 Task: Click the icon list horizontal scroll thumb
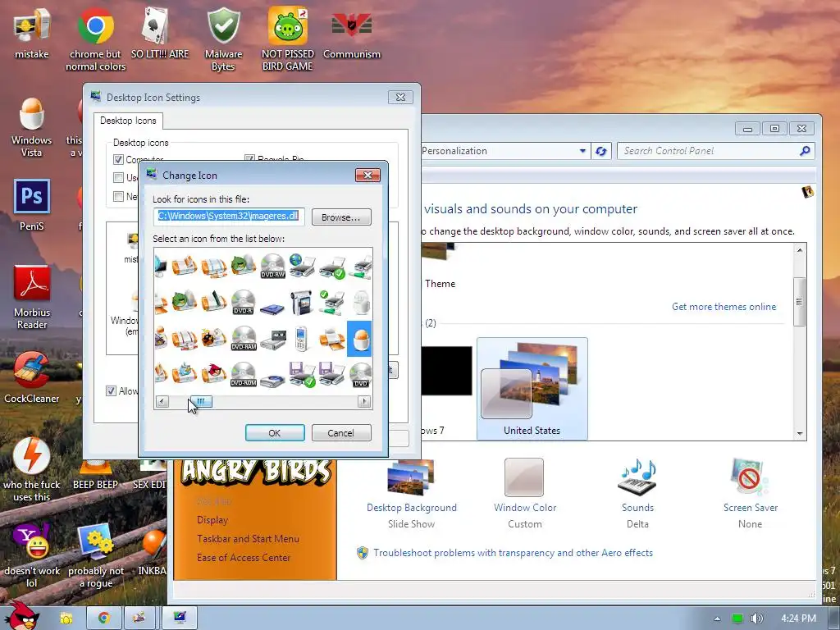click(201, 401)
